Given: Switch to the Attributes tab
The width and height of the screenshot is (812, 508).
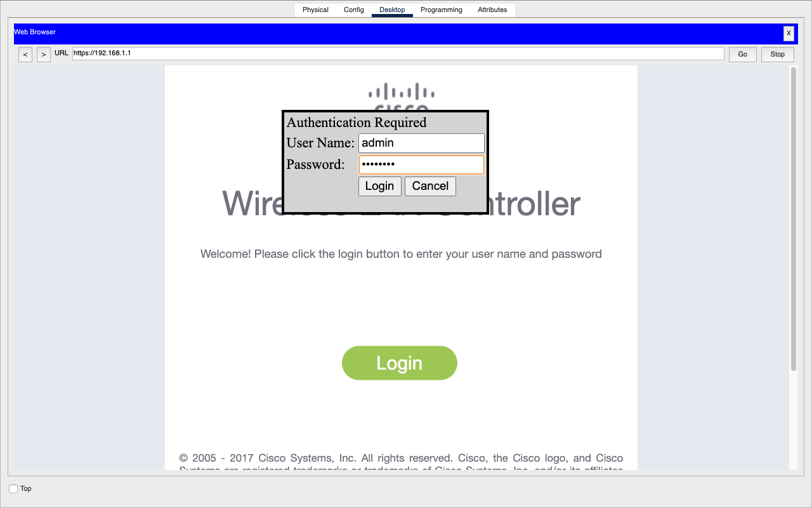Looking at the screenshot, I should 492,10.
